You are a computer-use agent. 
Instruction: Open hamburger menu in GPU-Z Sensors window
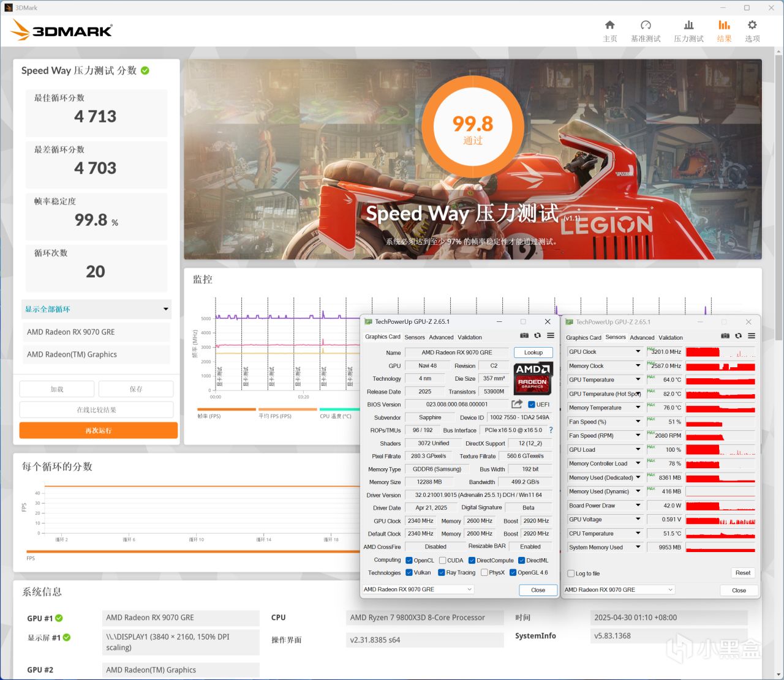(752, 336)
